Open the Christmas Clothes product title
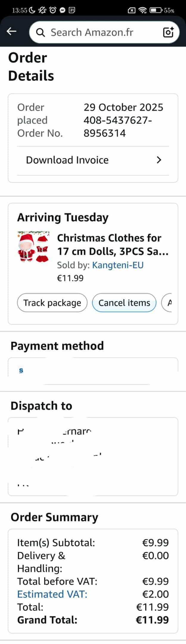186x644 pixels. pos(112,244)
